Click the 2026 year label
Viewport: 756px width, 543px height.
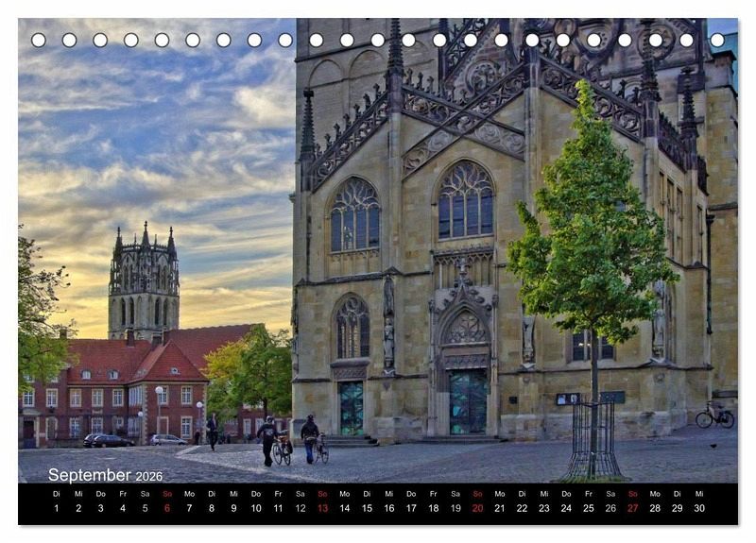148,477
